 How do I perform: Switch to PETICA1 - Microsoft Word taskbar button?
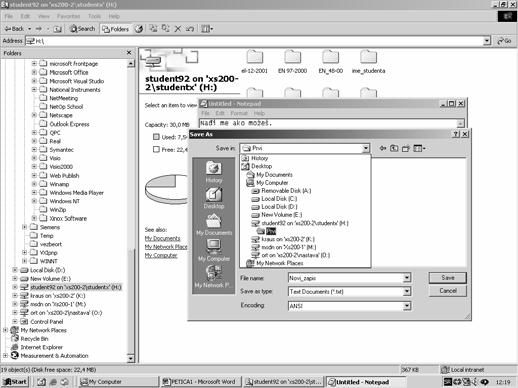click(200, 382)
